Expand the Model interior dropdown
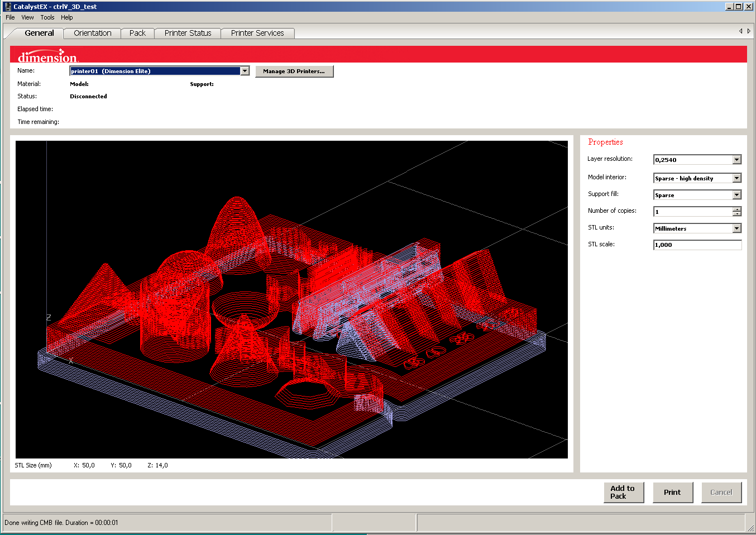Screen dimensions: 756x535 point(737,178)
